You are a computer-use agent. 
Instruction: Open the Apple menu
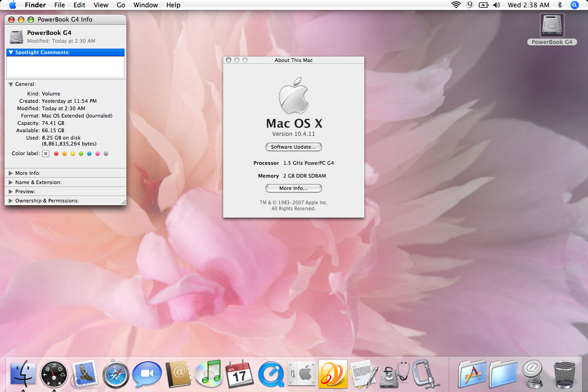tap(12, 5)
